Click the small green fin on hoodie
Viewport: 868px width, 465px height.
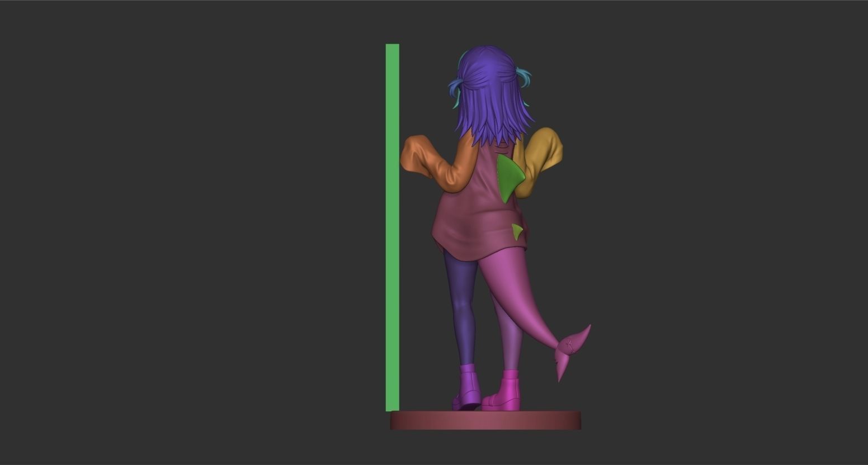(517, 231)
